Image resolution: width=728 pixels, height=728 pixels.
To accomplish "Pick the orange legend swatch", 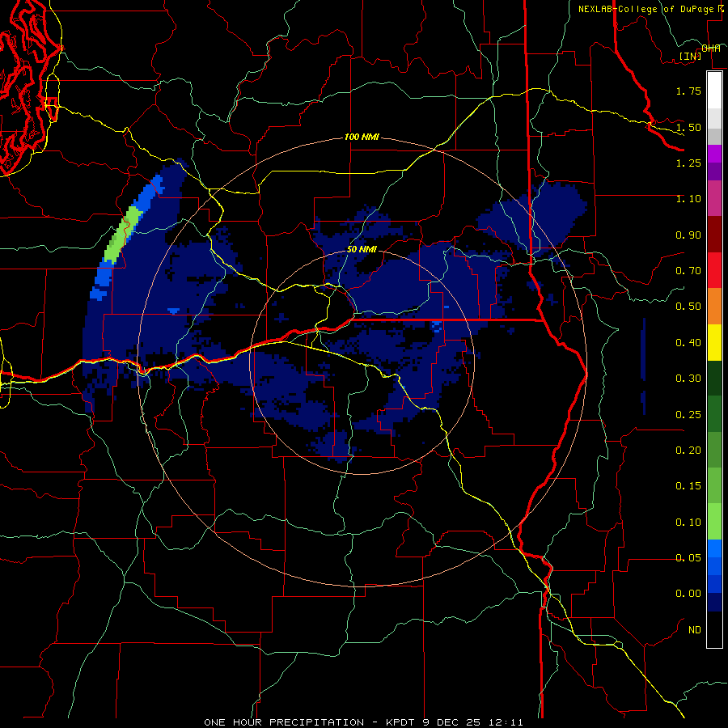I will [714, 307].
